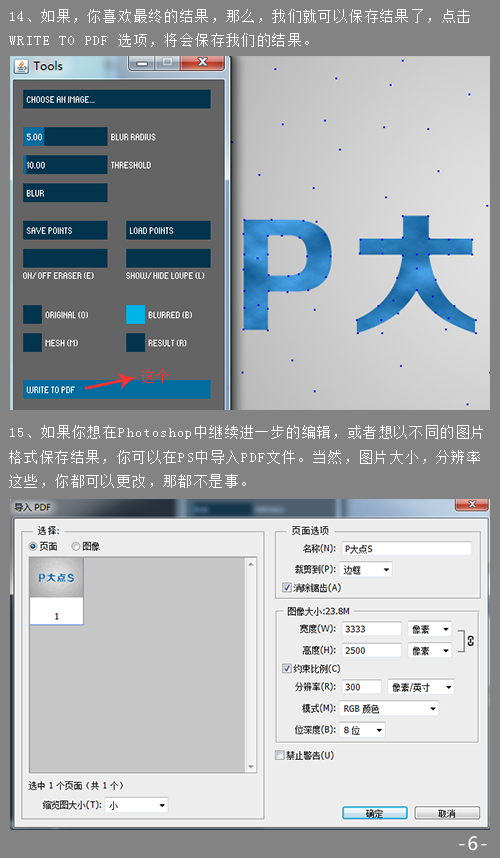Click scroll up arrow in page list
The height and width of the screenshot is (858, 500).
pos(251,564)
